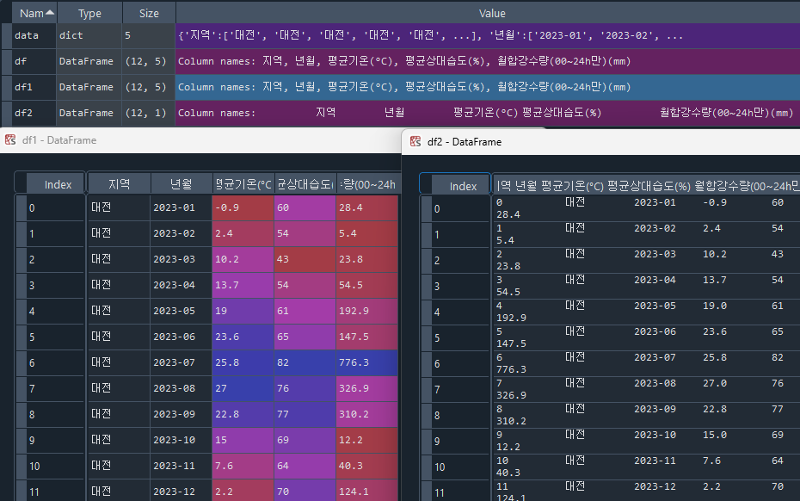
Task: Select cell 2023-12 in df1 table
Action: click(181, 491)
